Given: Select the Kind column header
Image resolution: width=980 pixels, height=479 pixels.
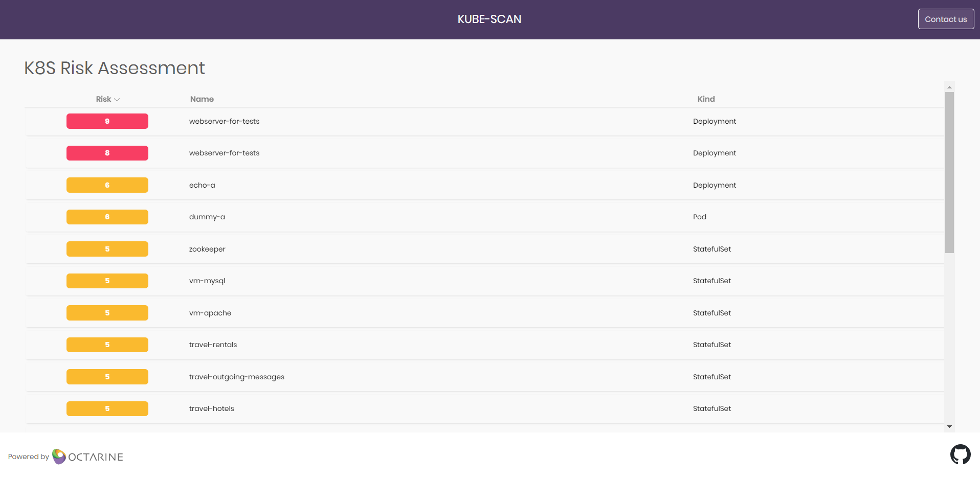Looking at the screenshot, I should coord(706,99).
